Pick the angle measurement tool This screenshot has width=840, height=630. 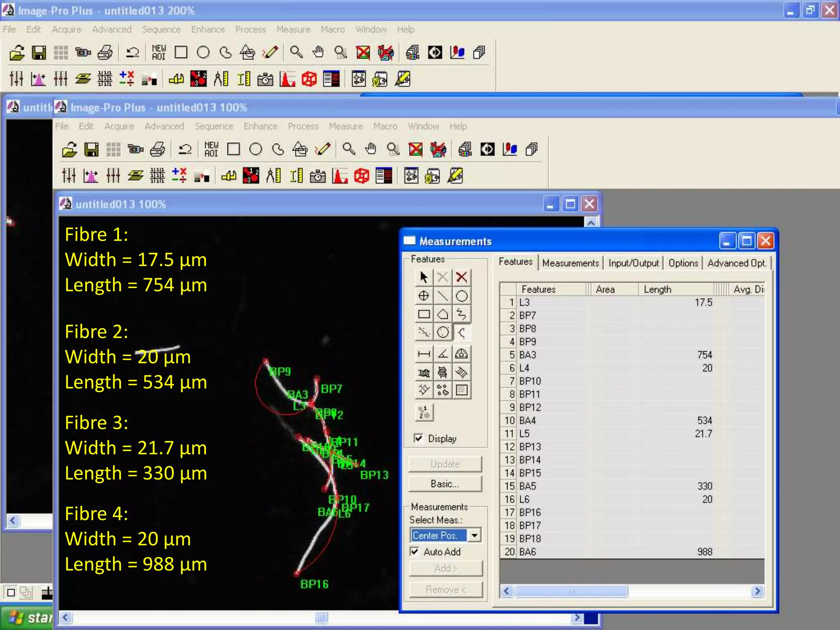tap(443, 354)
